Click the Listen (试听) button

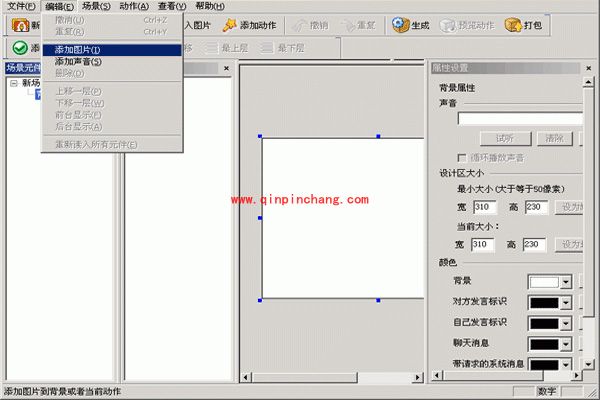click(x=505, y=139)
